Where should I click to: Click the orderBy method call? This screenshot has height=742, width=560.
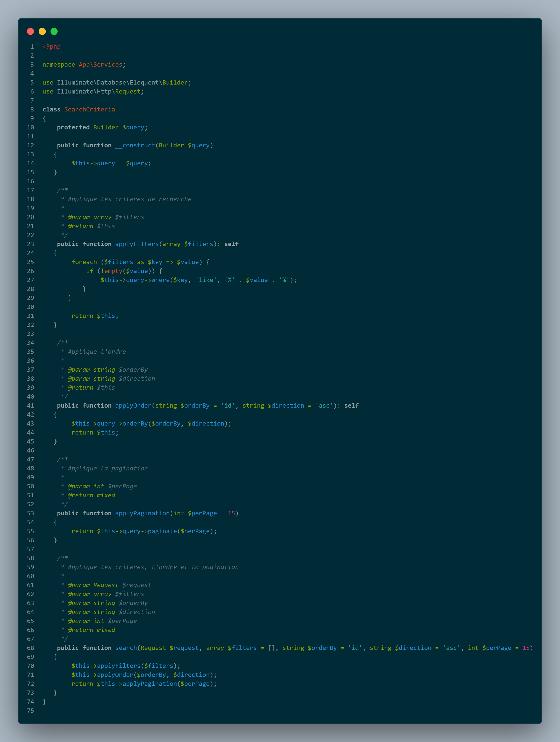click(135, 423)
